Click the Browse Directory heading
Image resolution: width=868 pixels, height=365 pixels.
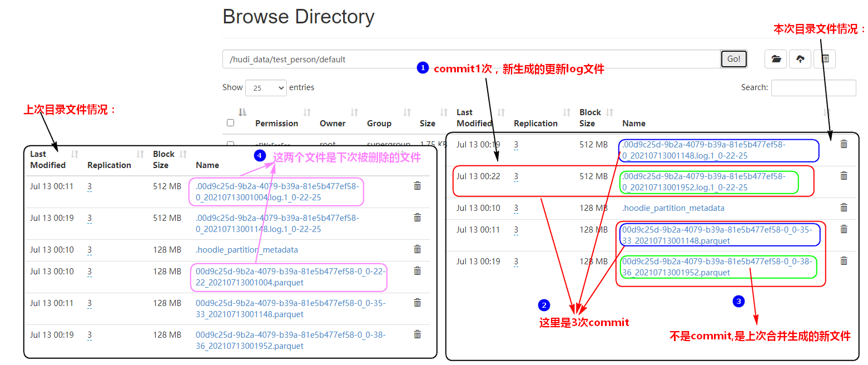(299, 17)
